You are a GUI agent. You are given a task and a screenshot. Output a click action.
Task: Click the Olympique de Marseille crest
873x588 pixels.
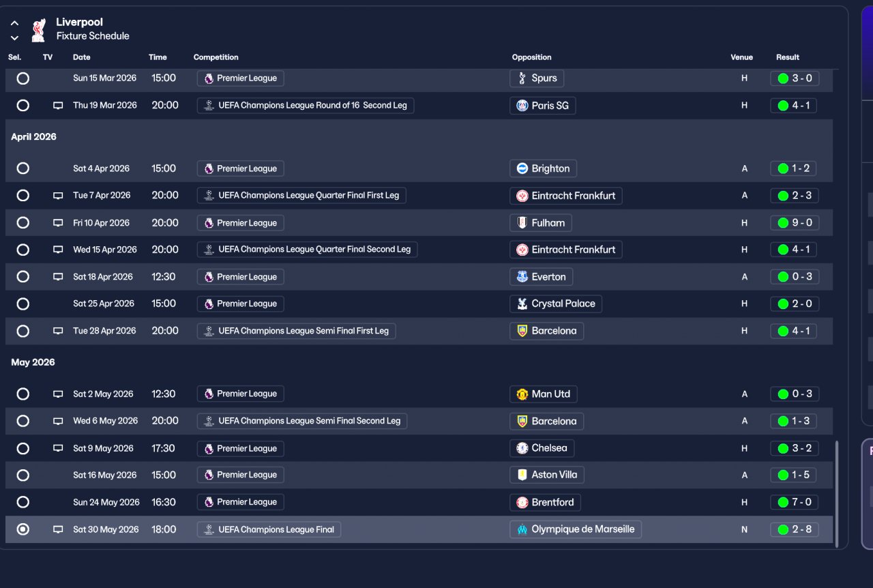522,529
